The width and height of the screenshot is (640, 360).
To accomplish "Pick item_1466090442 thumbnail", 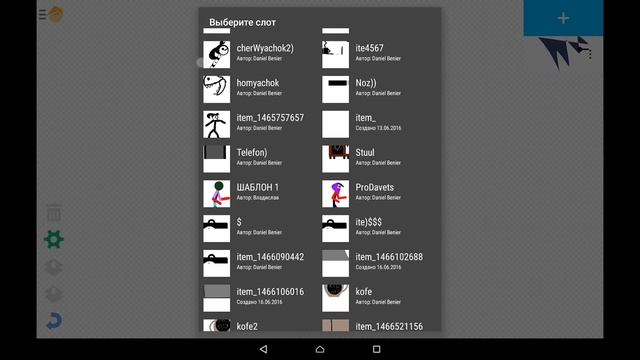I will coord(217,263).
